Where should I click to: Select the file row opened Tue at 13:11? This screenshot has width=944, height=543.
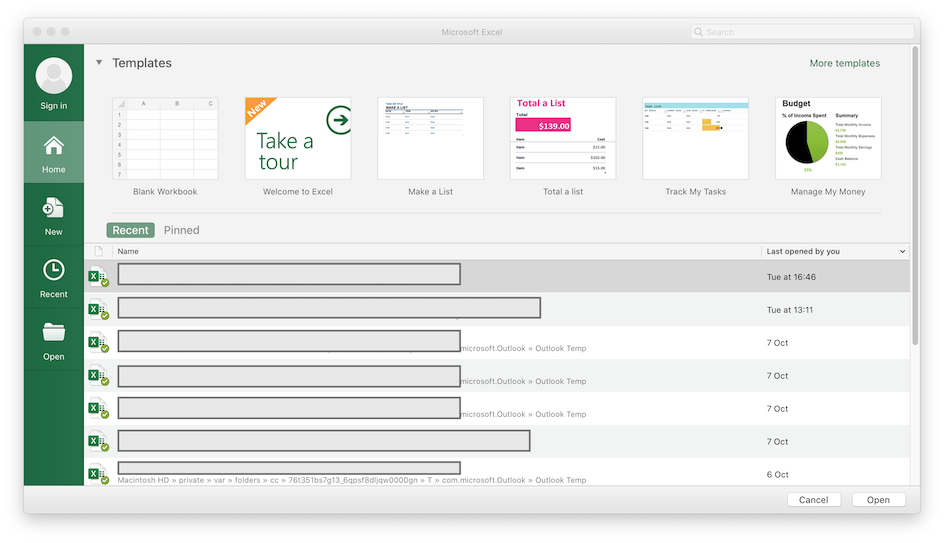click(x=497, y=309)
